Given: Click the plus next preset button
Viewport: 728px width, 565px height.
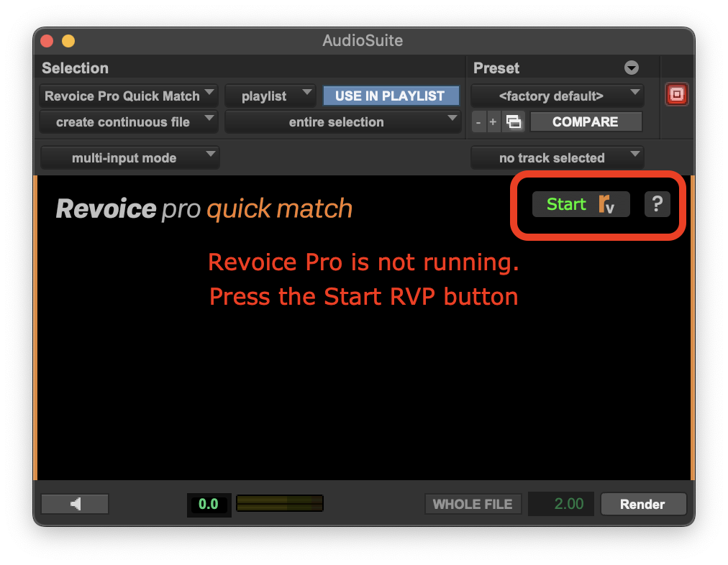Looking at the screenshot, I should tap(493, 122).
